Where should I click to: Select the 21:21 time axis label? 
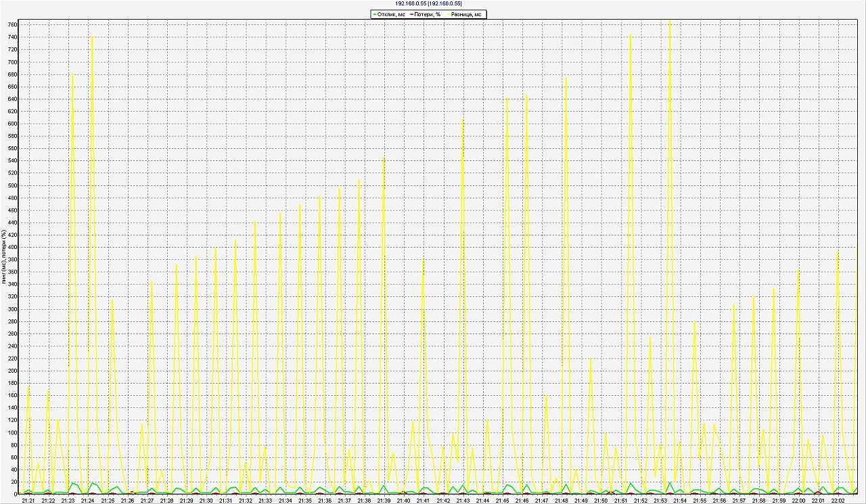coord(28,501)
